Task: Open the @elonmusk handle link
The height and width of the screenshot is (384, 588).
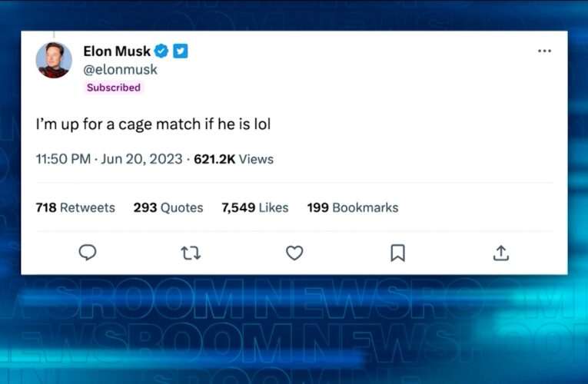Action: [x=120, y=69]
